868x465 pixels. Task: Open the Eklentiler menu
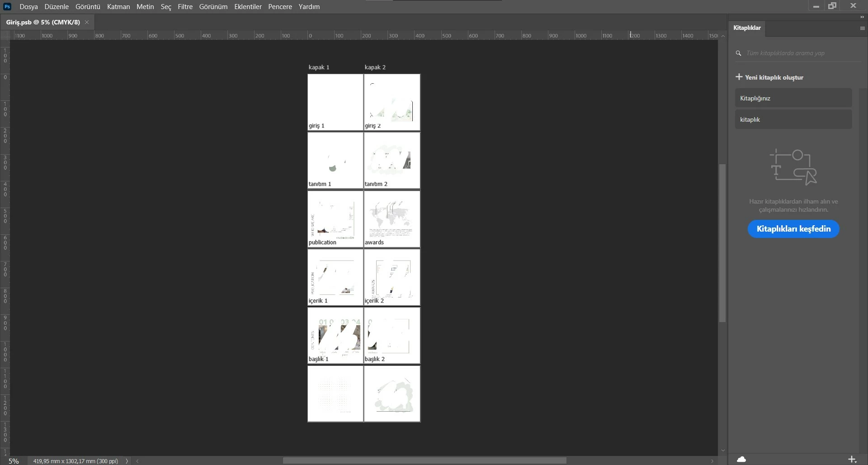click(248, 7)
